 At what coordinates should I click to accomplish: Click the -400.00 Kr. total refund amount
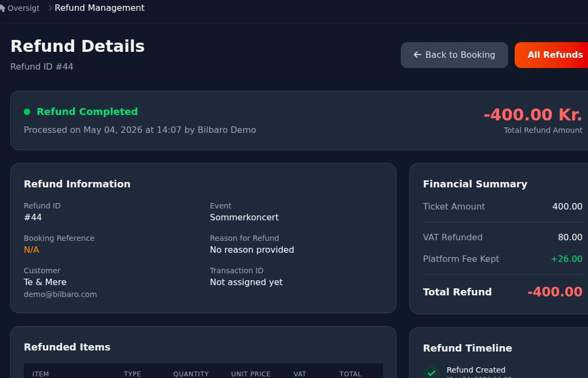click(x=533, y=114)
